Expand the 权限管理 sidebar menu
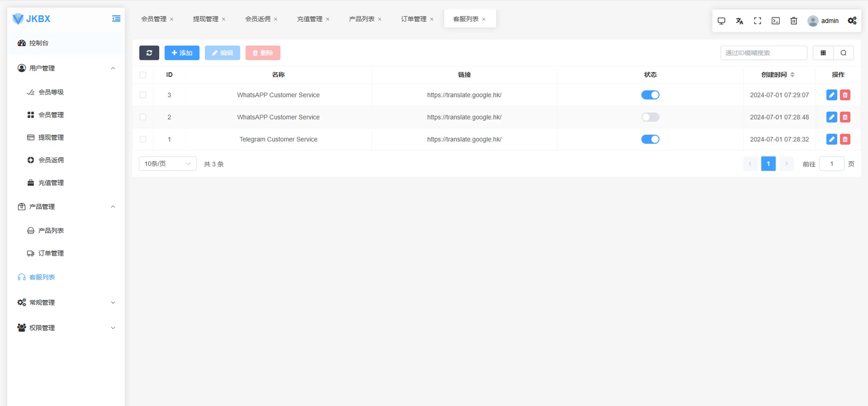 pyautogui.click(x=66, y=328)
